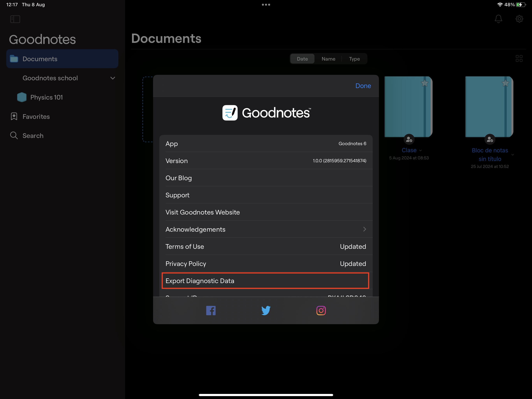The image size is (532, 399).
Task: Toggle the sidebar panel icon
Action: (x=15, y=19)
